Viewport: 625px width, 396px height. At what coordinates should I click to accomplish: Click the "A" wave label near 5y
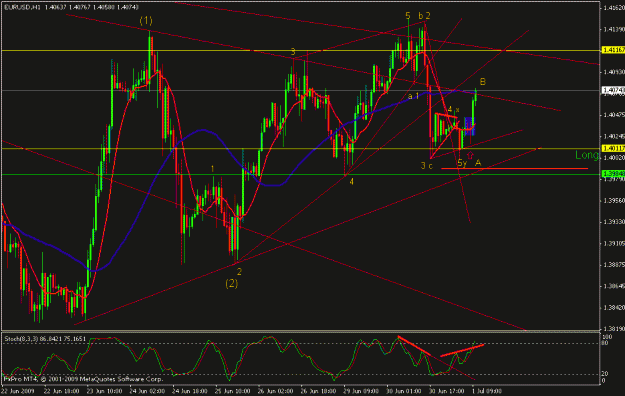pos(478,162)
